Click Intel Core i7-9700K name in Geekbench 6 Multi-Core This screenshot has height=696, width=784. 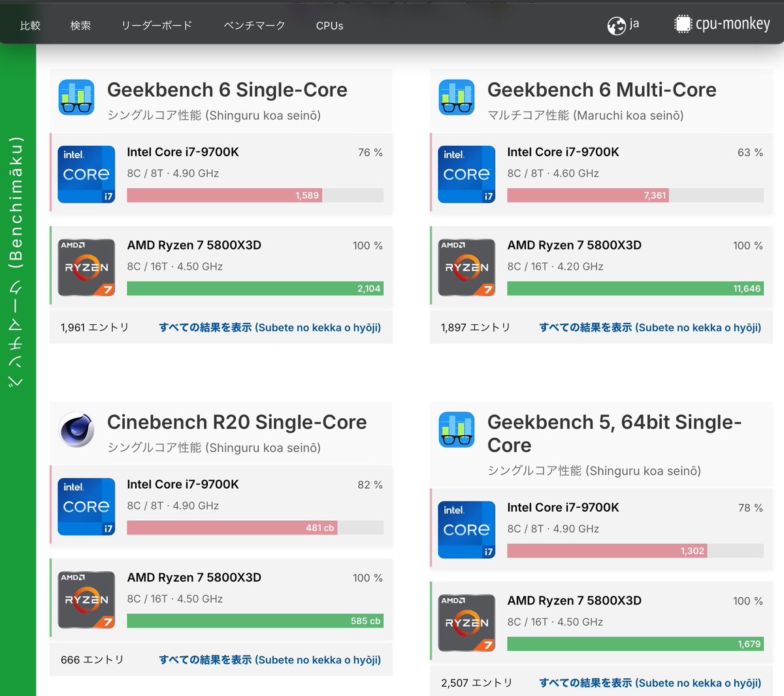[x=563, y=152]
